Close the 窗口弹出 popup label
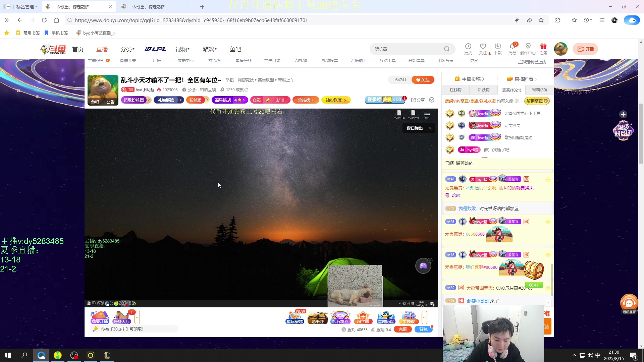 pyautogui.click(x=430, y=128)
